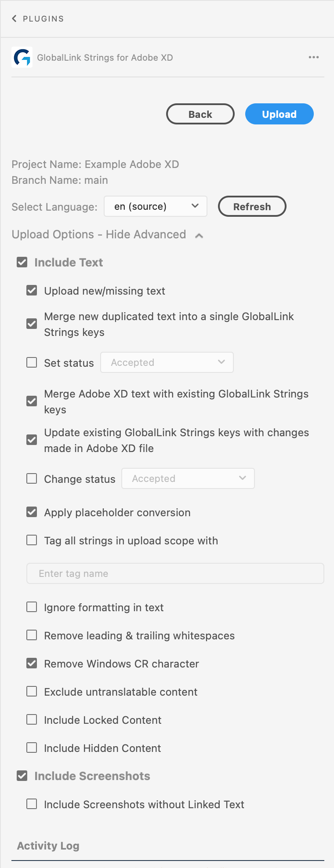Click the Enter tag name field
The image size is (334, 868).
click(x=175, y=573)
